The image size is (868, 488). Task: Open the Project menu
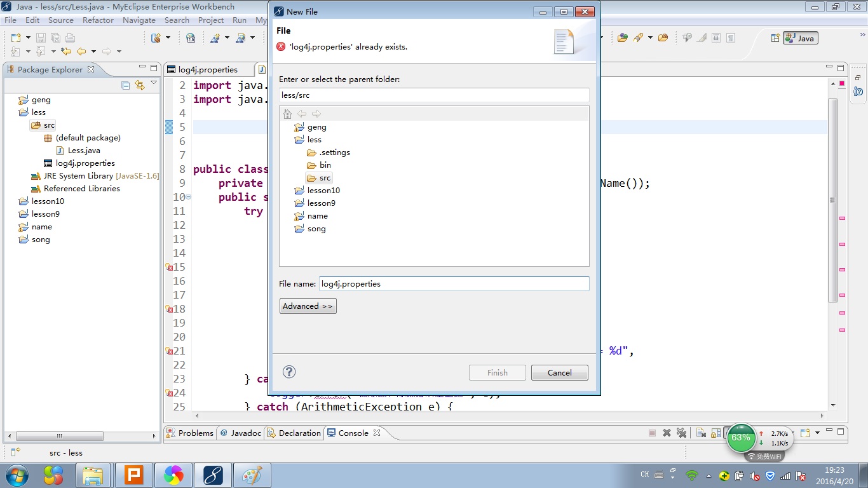coord(211,20)
